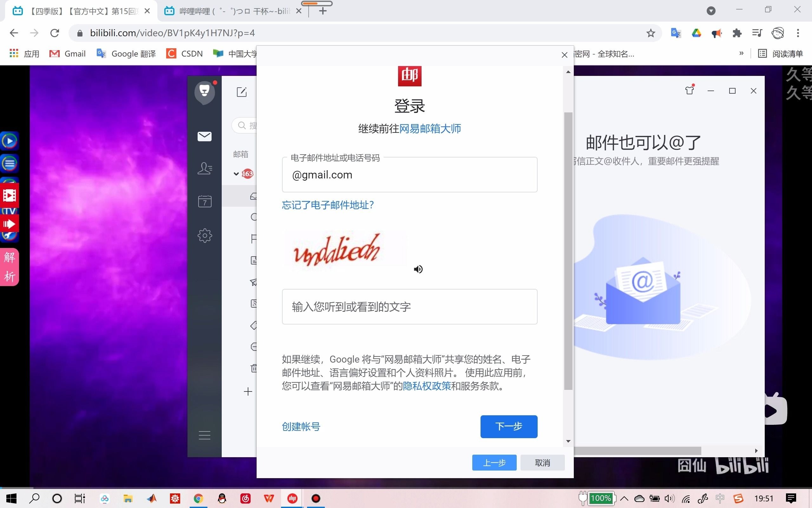Open Chrome extensions puzzle icon
812x508 pixels.
pyautogui.click(x=737, y=33)
